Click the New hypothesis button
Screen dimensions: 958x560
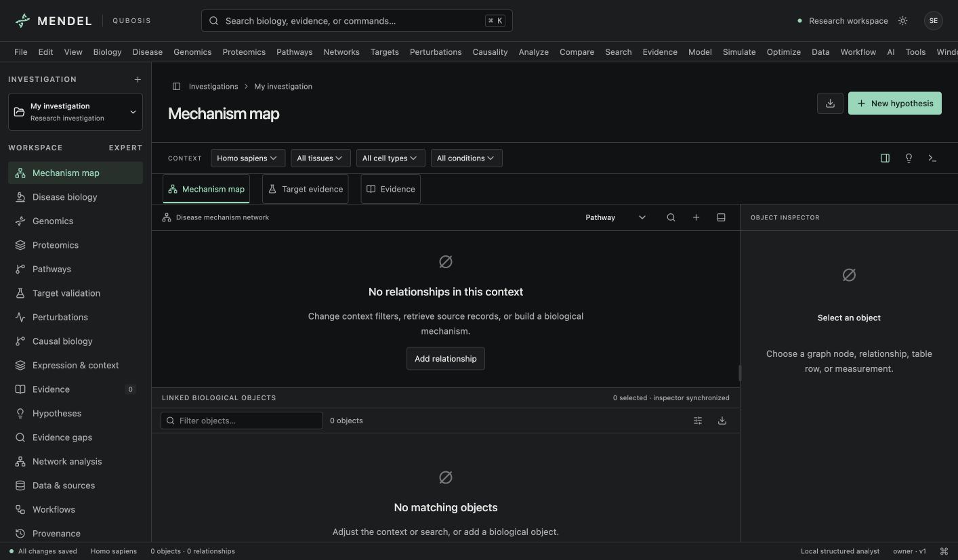894,104
